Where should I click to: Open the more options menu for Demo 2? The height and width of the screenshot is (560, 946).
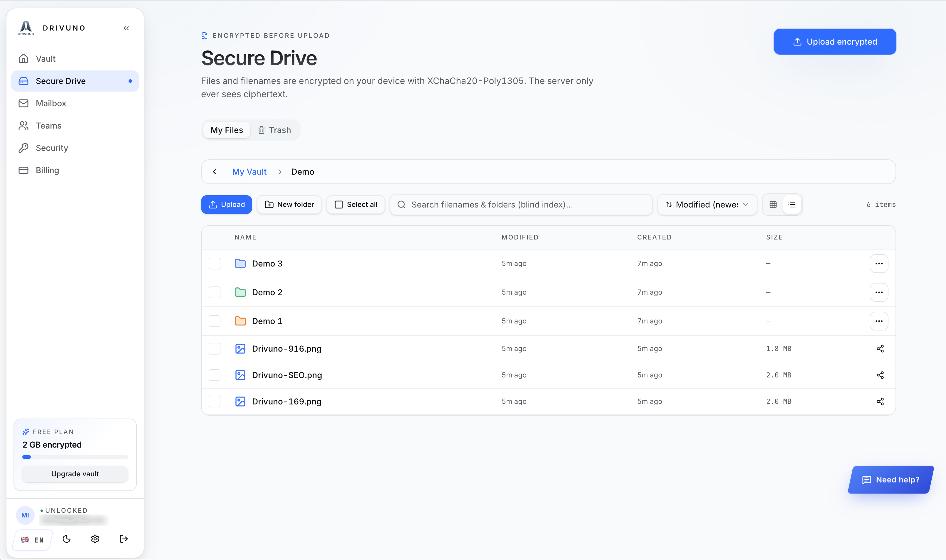(x=879, y=292)
